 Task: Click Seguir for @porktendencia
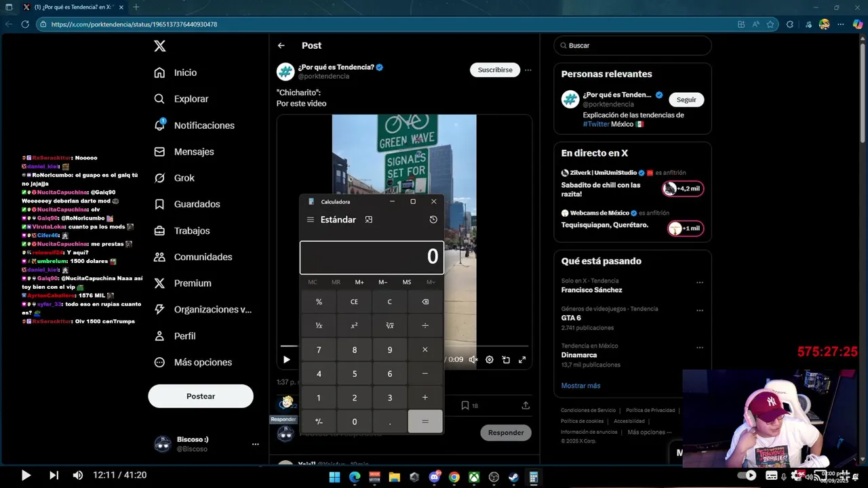click(686, 100)
